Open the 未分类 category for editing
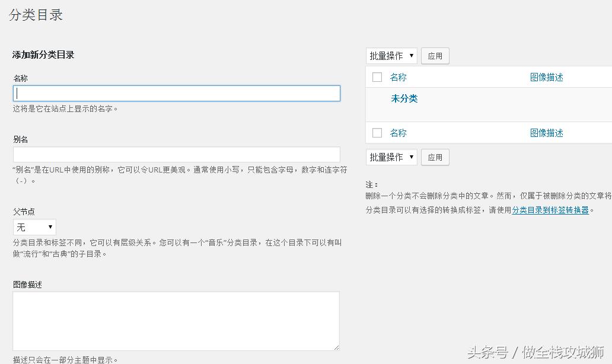Image resolution: width=612 pixels, height=364 pixels. coord(404,98)
